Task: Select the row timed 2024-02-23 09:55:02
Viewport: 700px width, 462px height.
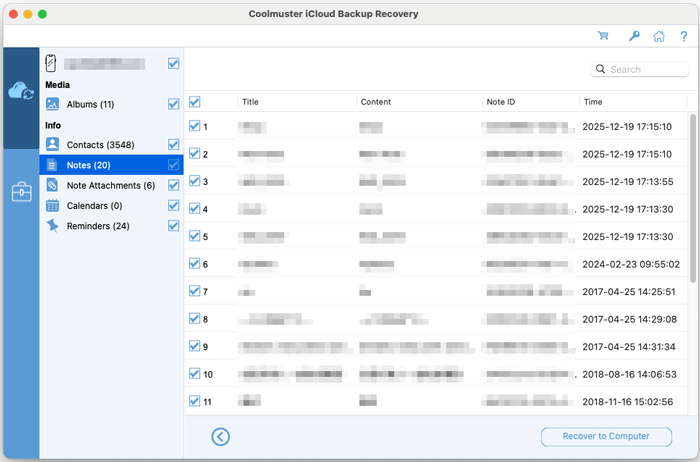Action: pyautogui.click(x=436, y=264)
